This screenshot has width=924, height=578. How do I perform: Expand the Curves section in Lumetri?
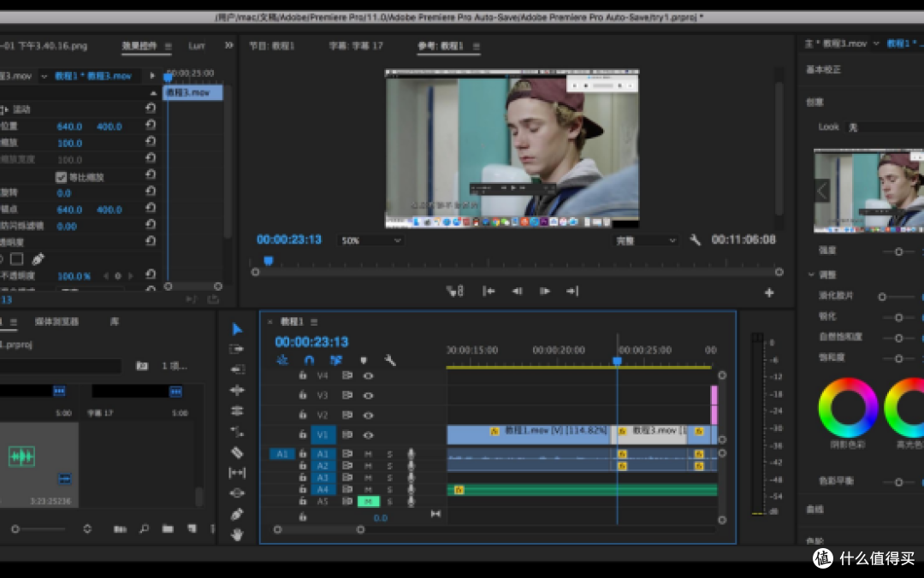(x=815, y=510)
